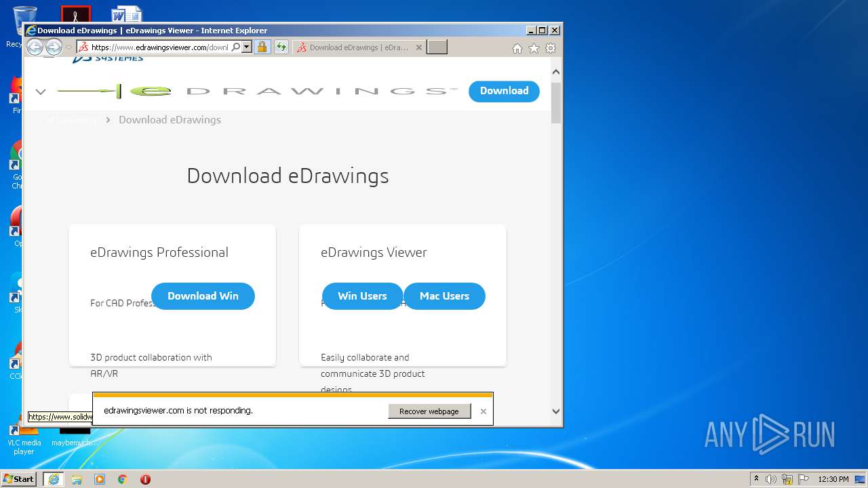Close the Download eDrawings tab

[x=419, y=47]
